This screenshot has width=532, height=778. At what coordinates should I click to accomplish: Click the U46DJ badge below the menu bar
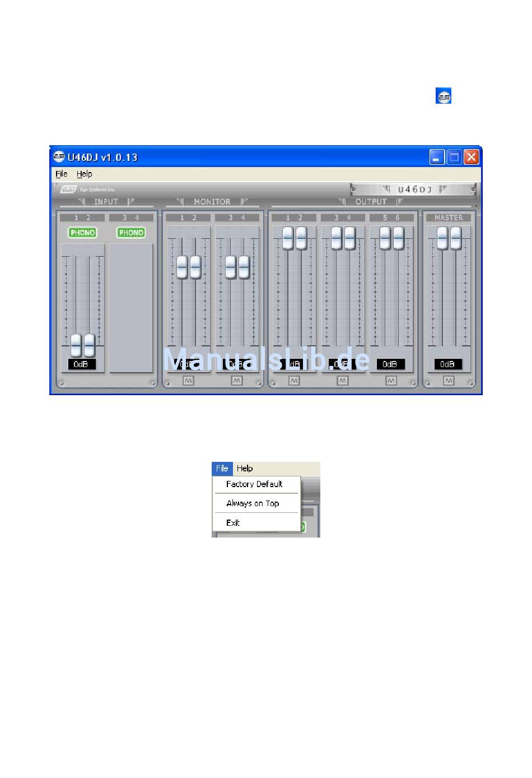(x=414, y=189)
